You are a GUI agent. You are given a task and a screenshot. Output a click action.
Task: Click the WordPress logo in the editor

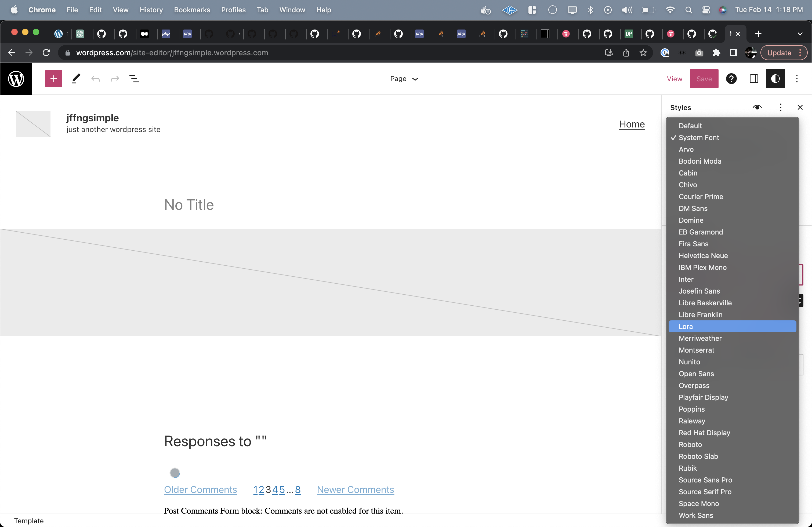16,79
